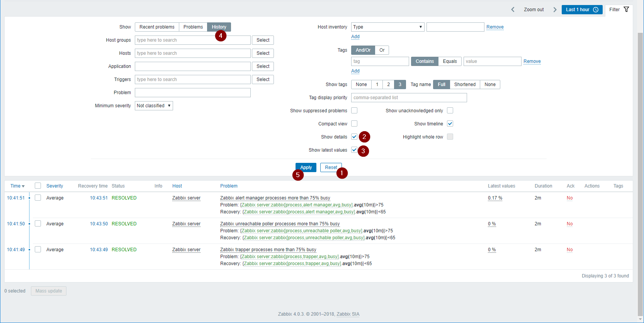Switch to the Recent problems view
644x323 pixels.
(157, 27)
